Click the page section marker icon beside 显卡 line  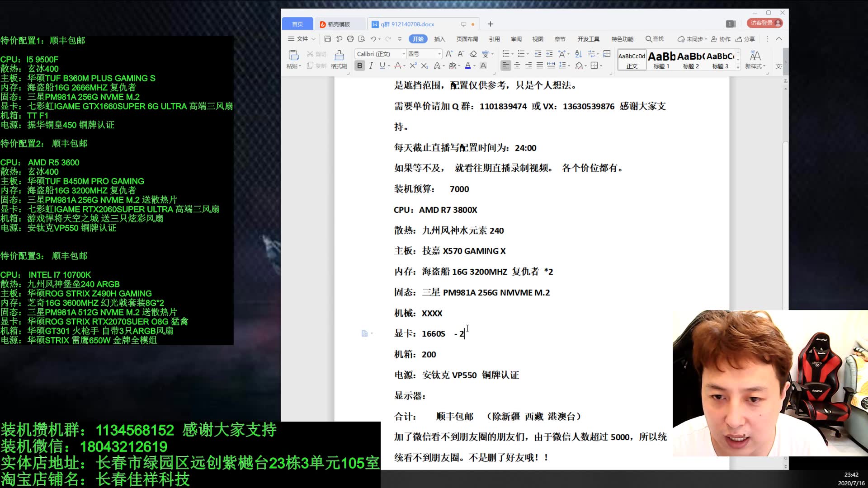pos(364,333)
